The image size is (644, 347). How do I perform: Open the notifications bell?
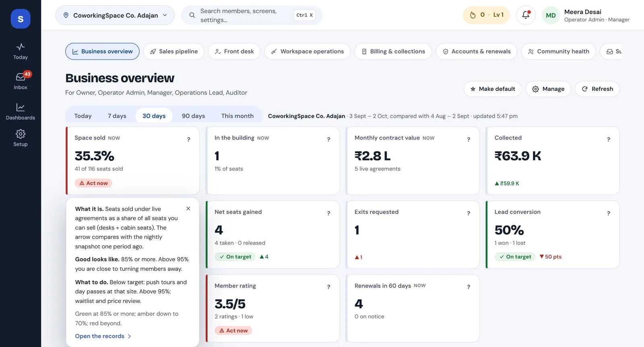526,15
